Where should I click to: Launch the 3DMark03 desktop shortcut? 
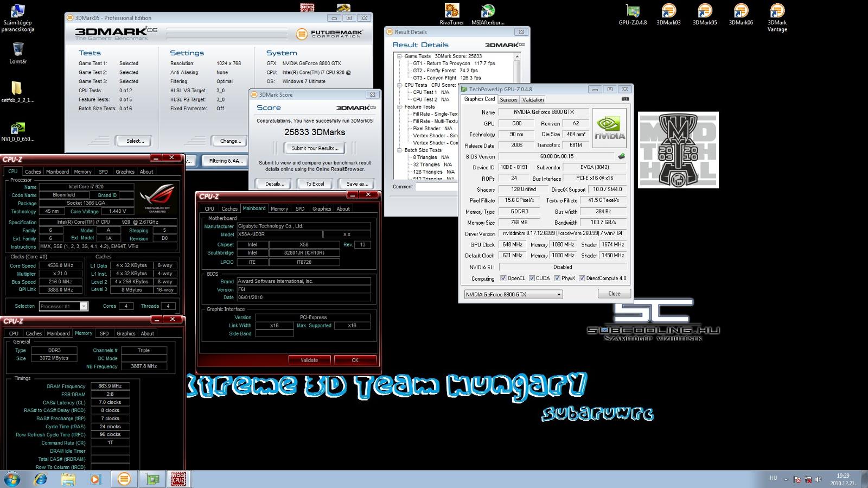(x=668, y=14)
